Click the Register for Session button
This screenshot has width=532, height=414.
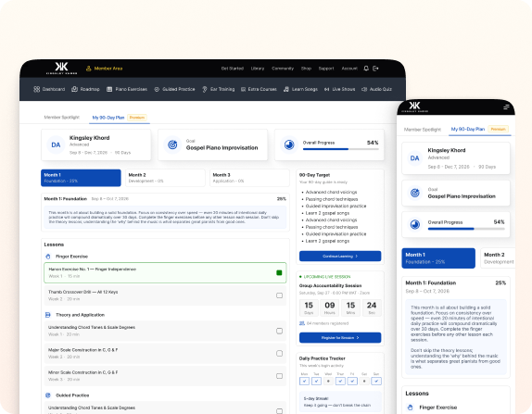coord(340,338)
